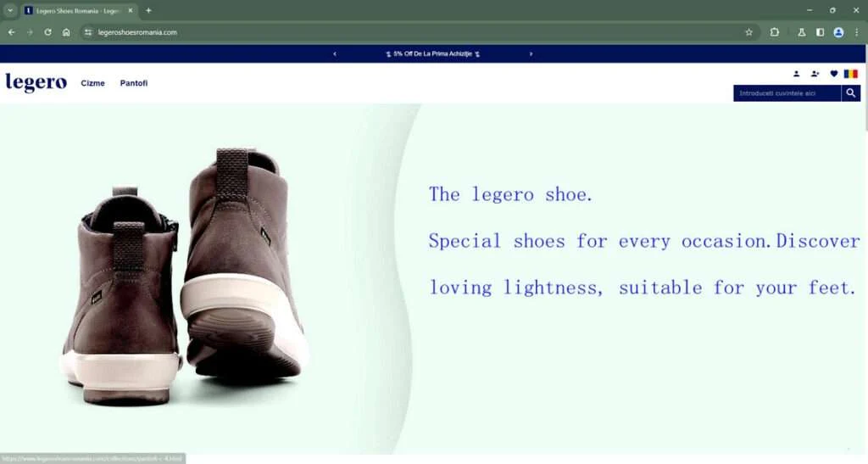This screenshot has width=868, height=464.
Task: Click the boots hero image
Action: tap(186, 275)
